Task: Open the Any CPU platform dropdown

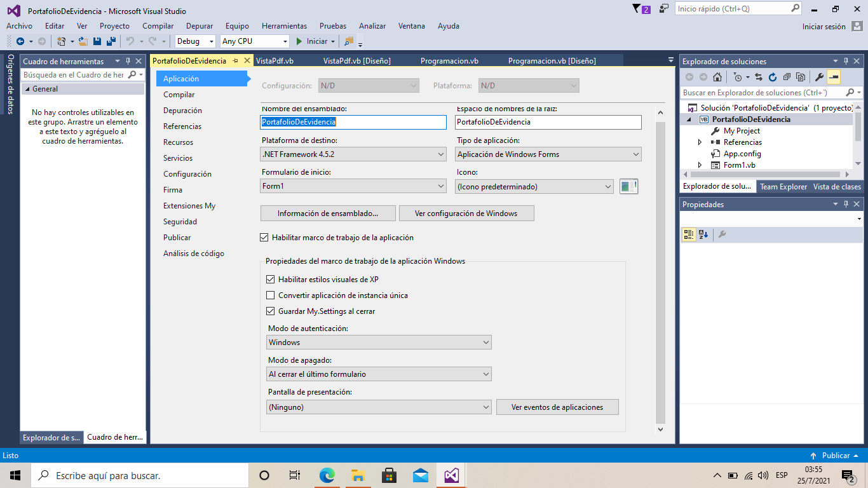Action: coord(255,41)
